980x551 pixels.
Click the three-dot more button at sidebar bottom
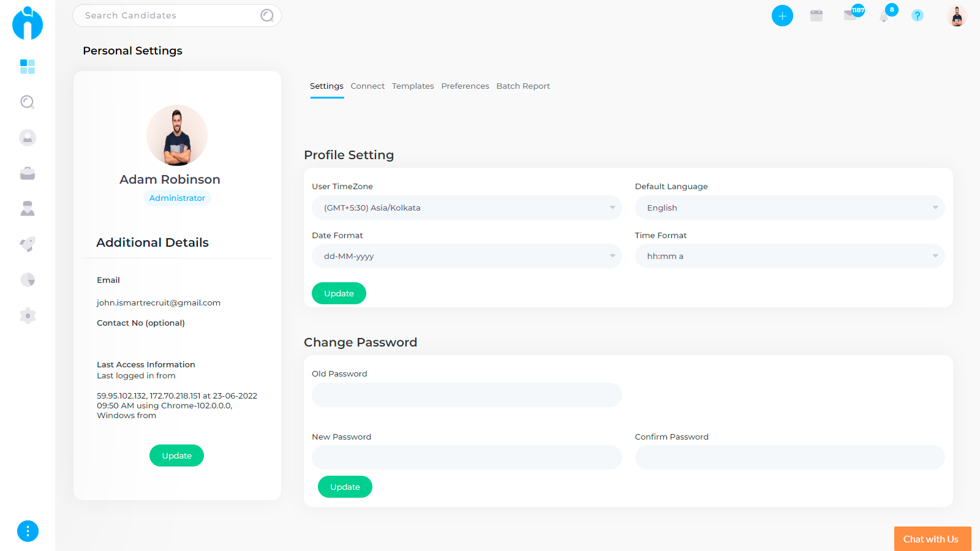point(28,531)
